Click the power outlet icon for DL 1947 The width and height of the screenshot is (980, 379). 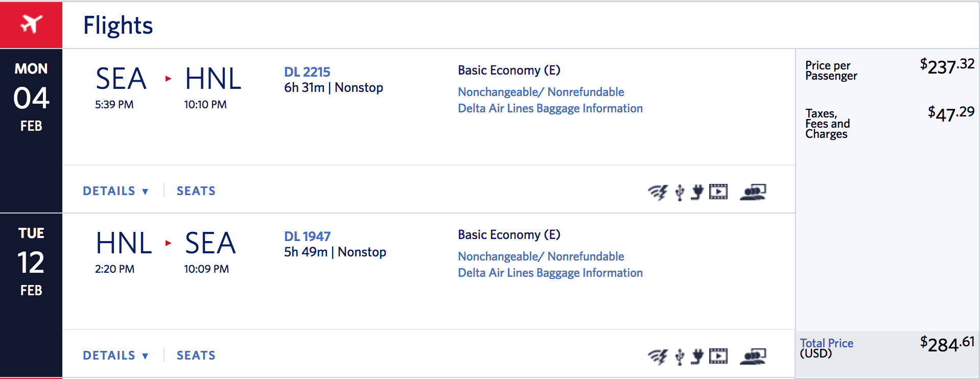(x=697, y=357)
